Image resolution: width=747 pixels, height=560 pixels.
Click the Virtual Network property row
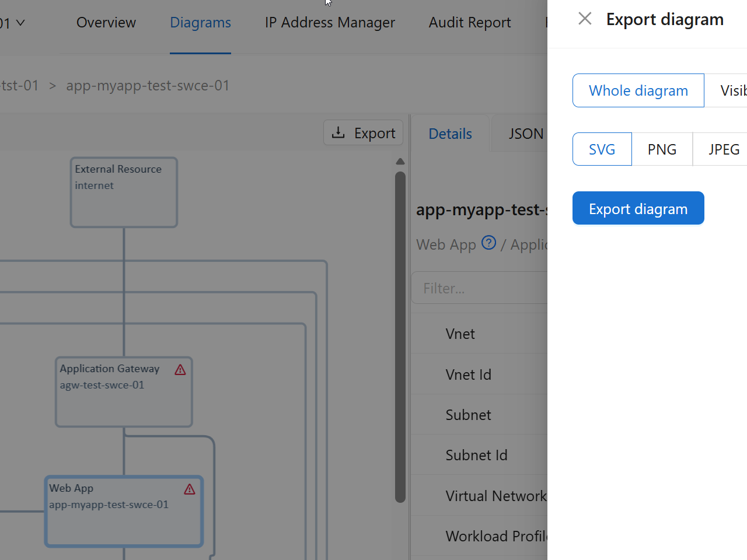(479, 496)
